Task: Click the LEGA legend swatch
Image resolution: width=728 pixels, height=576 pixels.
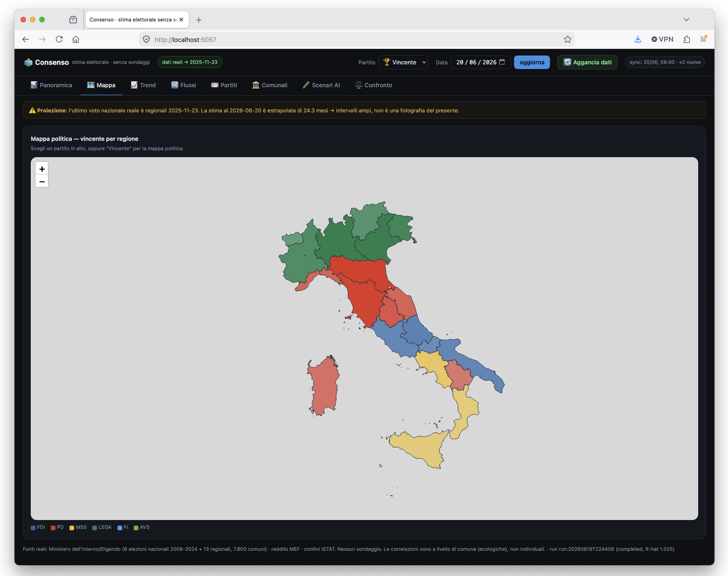Action: coord(95,528)
